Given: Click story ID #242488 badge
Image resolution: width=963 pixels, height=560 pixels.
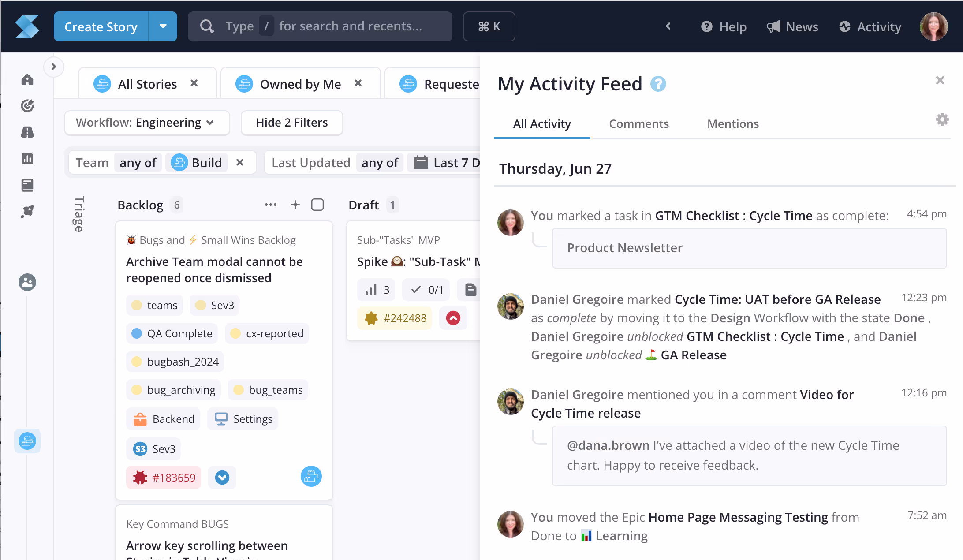Looking at the screenshot, I should (x=395, y=318).
